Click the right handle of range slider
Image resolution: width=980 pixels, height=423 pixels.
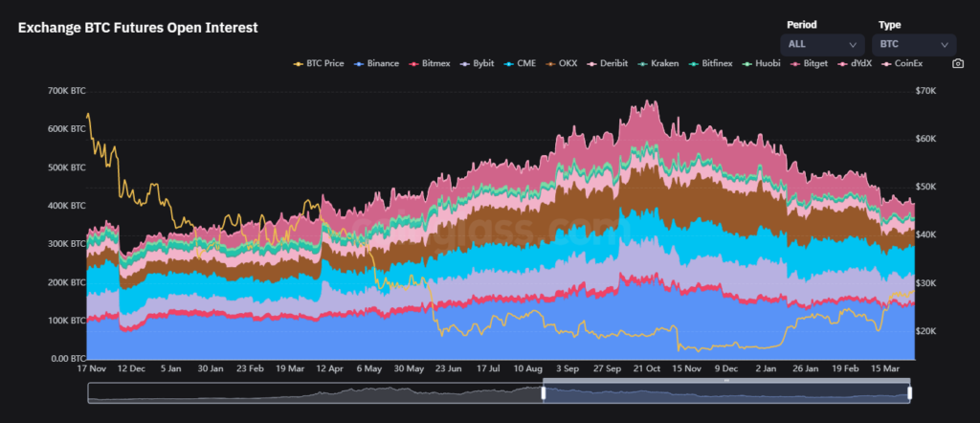tap(910, 392)
